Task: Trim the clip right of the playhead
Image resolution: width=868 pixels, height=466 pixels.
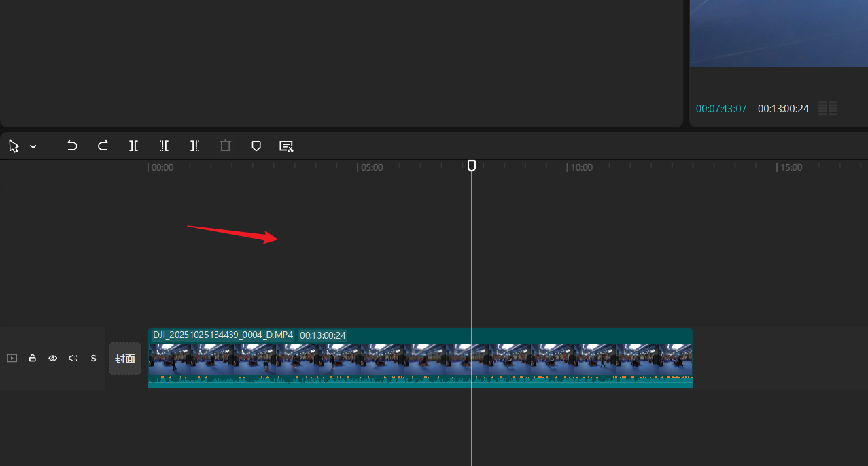Action: [194, 146]
